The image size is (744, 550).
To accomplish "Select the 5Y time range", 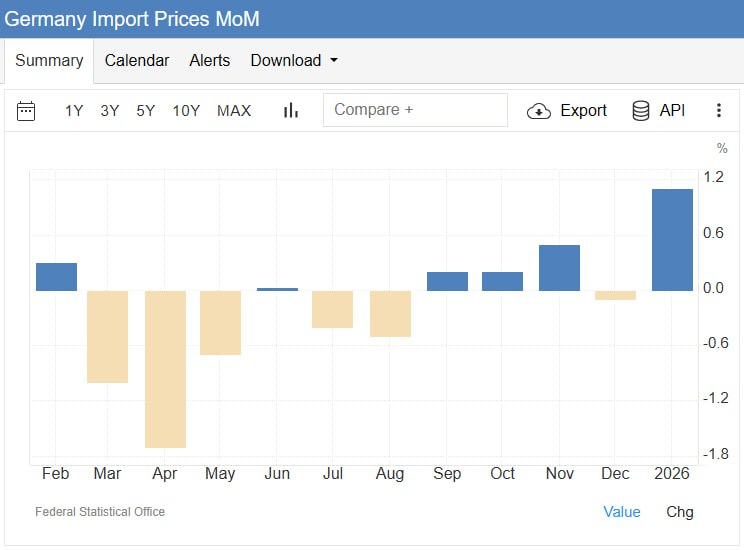I will [x=146, y=111].
